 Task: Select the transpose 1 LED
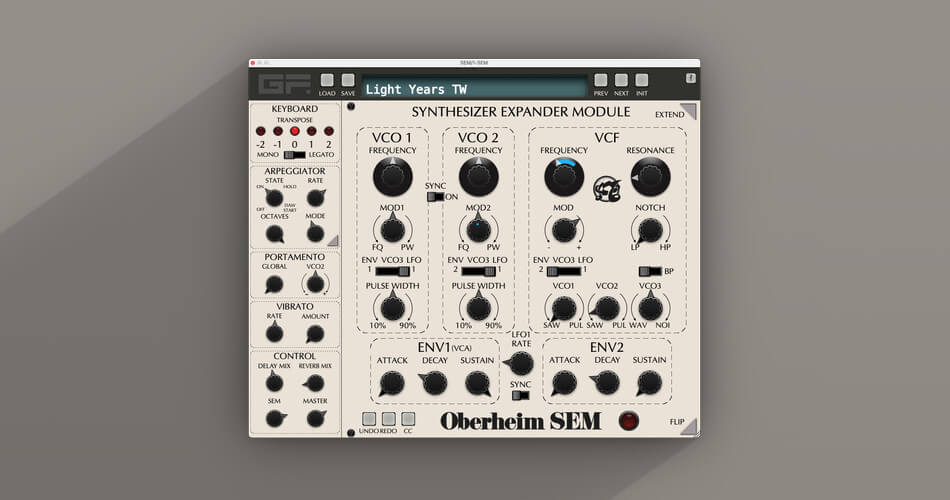311,131
